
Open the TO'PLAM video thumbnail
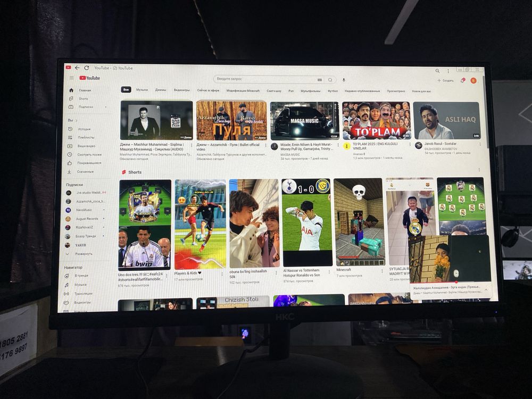376,120
